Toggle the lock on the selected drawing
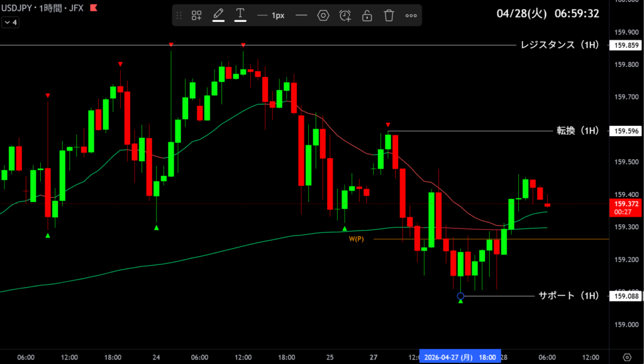 [367, 16]
